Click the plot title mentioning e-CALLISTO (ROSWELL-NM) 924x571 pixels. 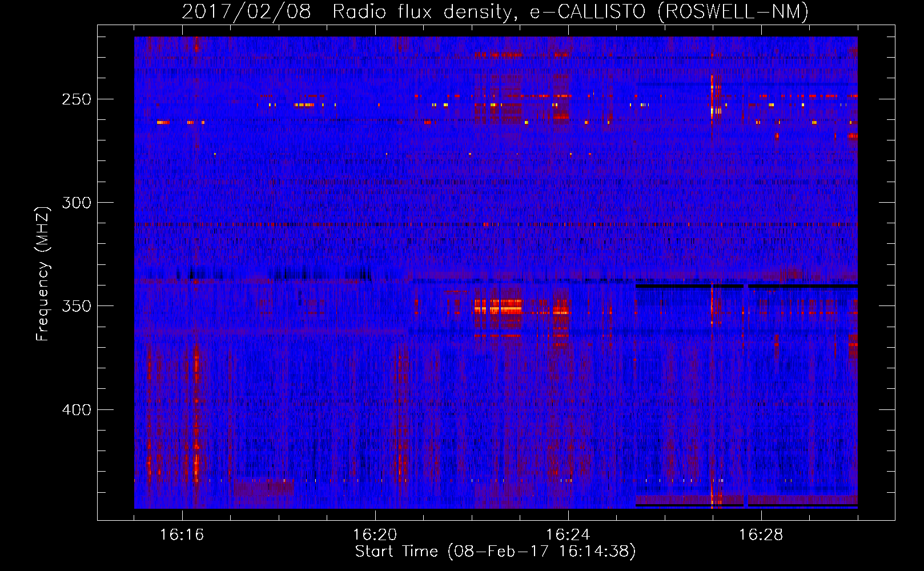pos(495,11)
